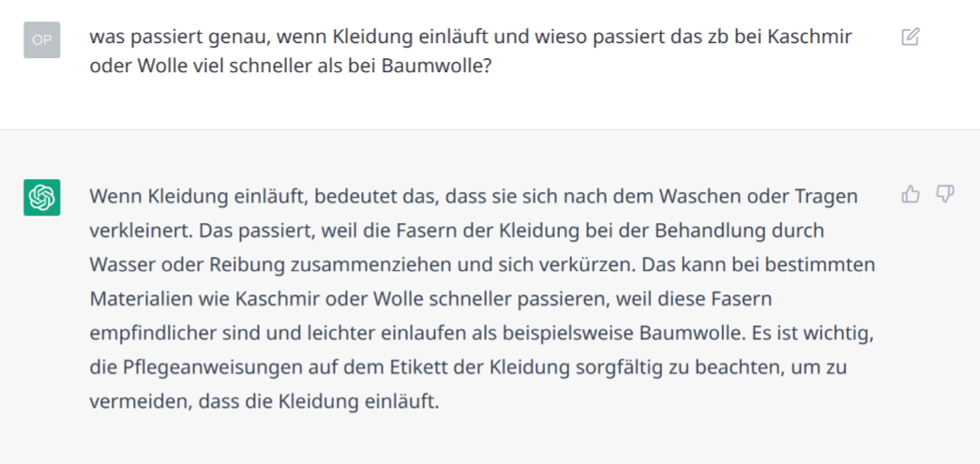Click 'Wasser oder Reibung' in the answer

point(188,264)
